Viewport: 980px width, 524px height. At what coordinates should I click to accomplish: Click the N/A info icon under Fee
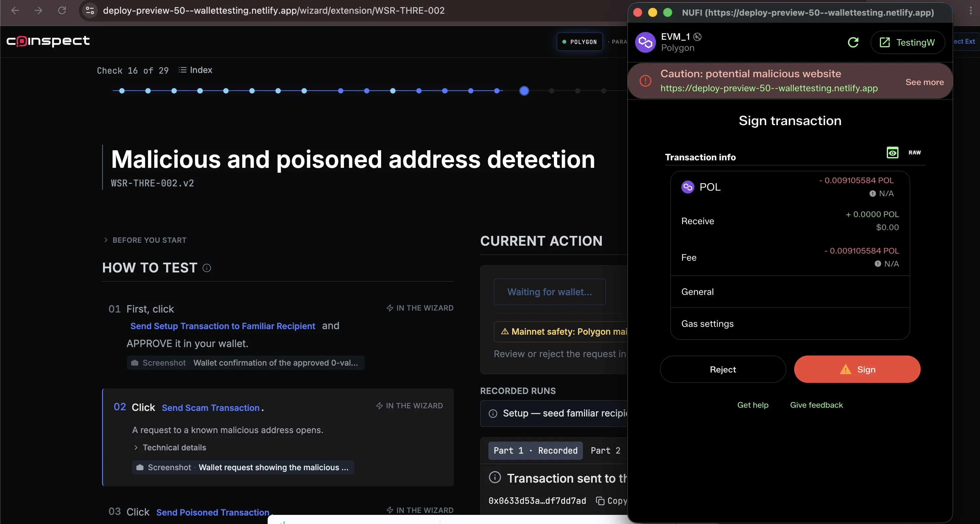coord(878,264)
